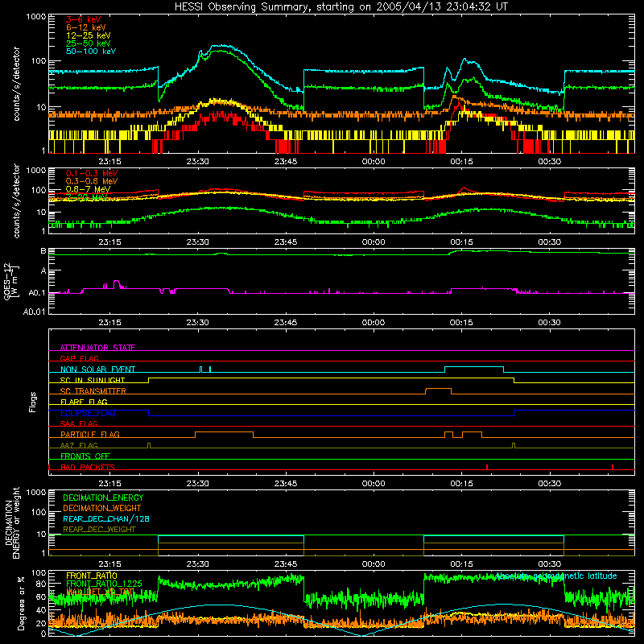Click PARTICLE_FLAG raised segment around 23:35
Viewport: 644px width, 644px height.
pyautogui.click(x=225, y=432)
